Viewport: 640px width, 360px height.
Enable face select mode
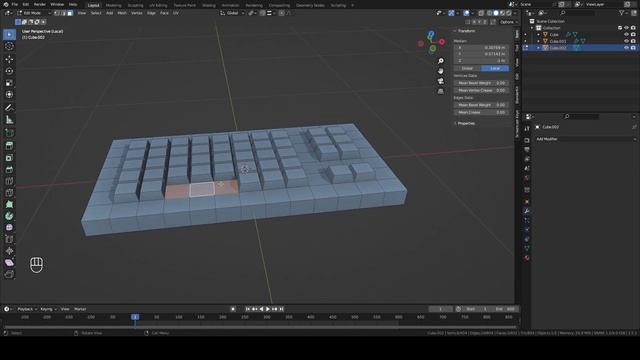[70, 13]
